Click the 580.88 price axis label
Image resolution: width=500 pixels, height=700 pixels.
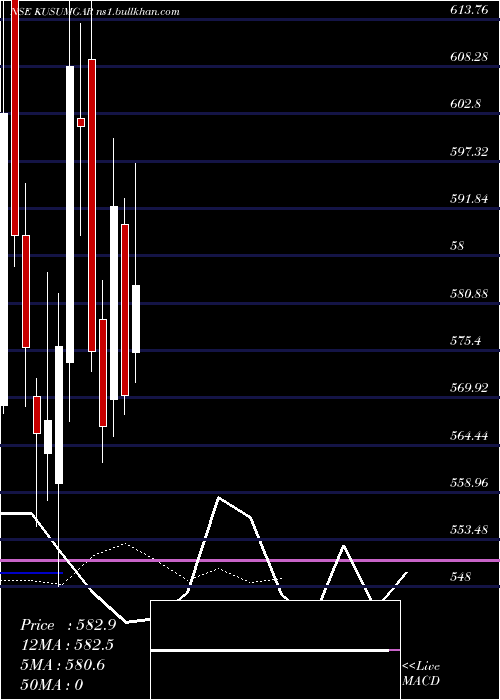tap(469, 294)
